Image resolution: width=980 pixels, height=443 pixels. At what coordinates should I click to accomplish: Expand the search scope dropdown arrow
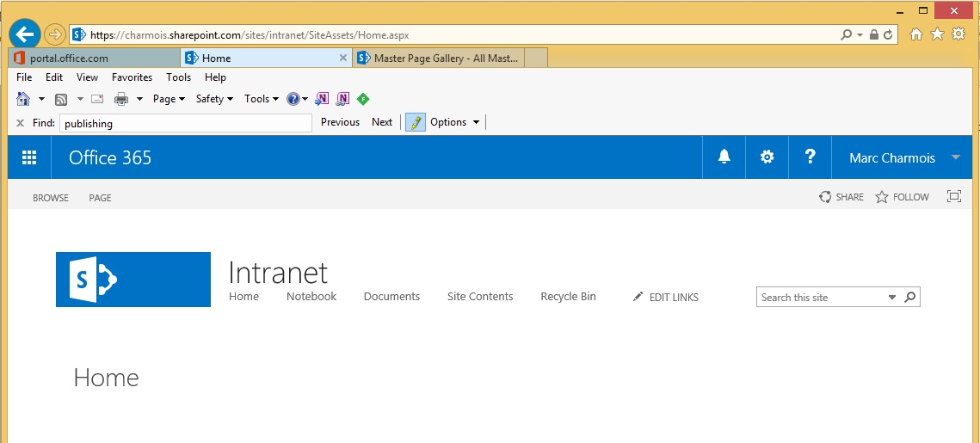pos(892,298)
